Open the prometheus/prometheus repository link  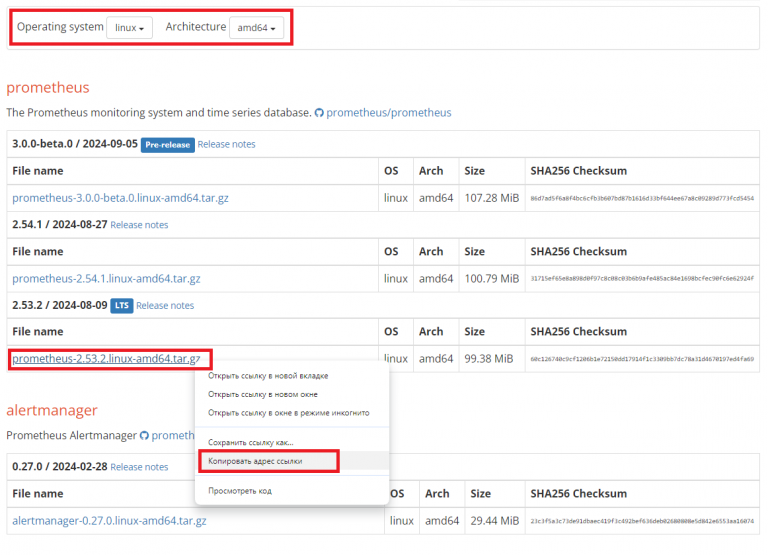(389, 113)
